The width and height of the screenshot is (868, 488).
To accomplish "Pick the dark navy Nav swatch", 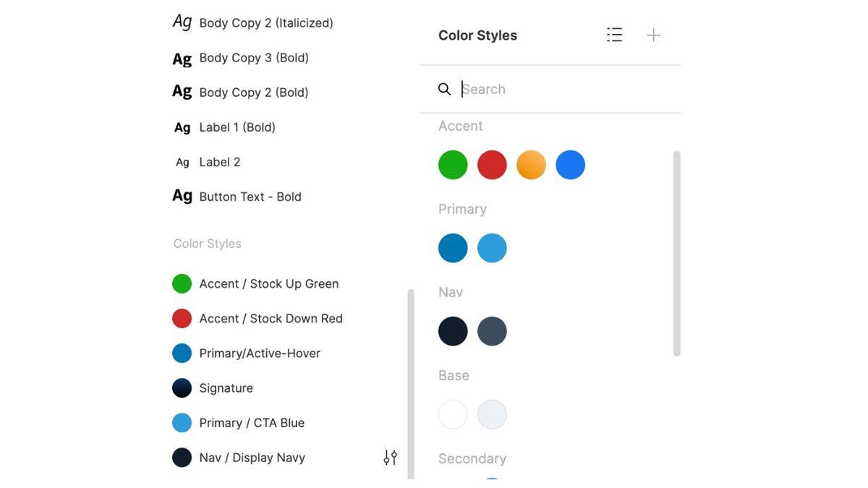I will point(453,331).
